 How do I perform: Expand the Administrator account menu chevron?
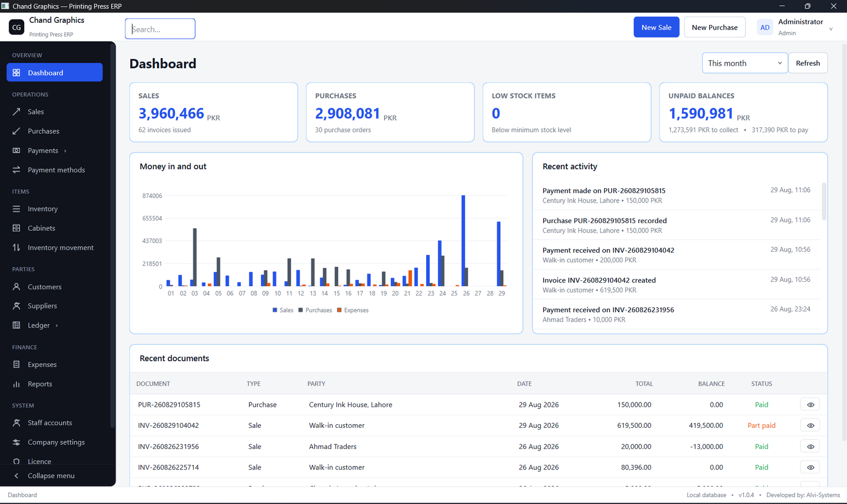(831, 29)
